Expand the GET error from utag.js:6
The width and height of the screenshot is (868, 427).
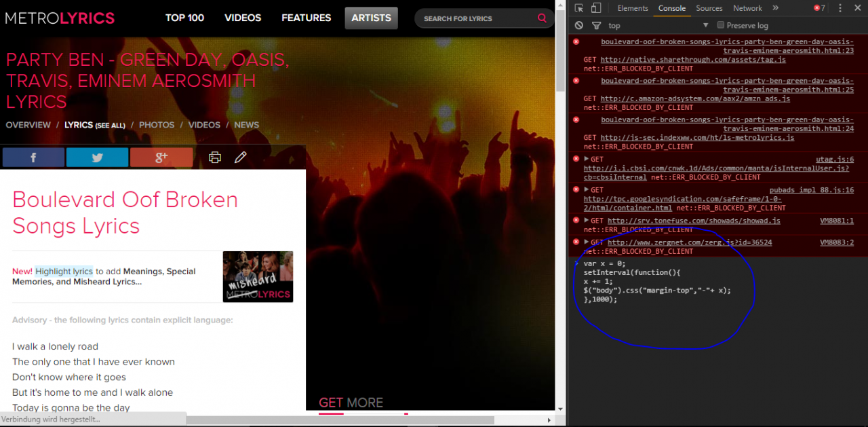tap(587, 159)
